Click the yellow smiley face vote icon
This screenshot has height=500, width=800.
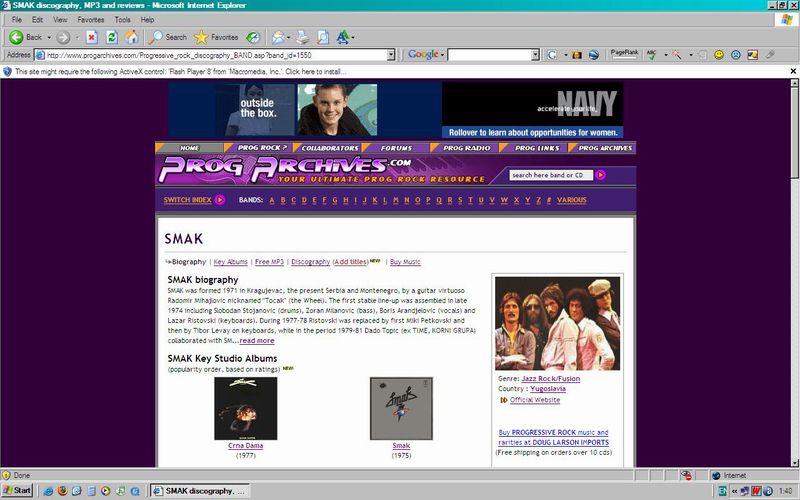(x=719, y=55)
